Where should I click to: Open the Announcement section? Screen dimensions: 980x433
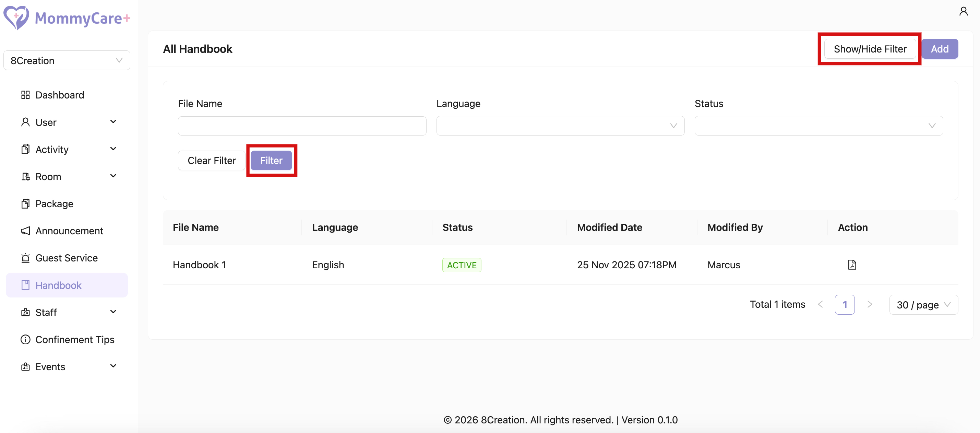click(69, 231)
